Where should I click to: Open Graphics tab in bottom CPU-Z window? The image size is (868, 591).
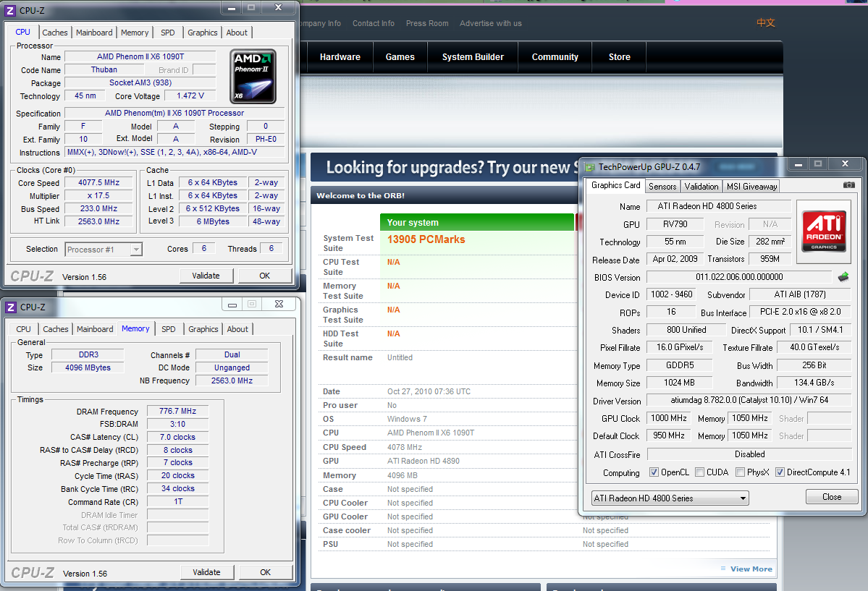[x=203, y=329]
